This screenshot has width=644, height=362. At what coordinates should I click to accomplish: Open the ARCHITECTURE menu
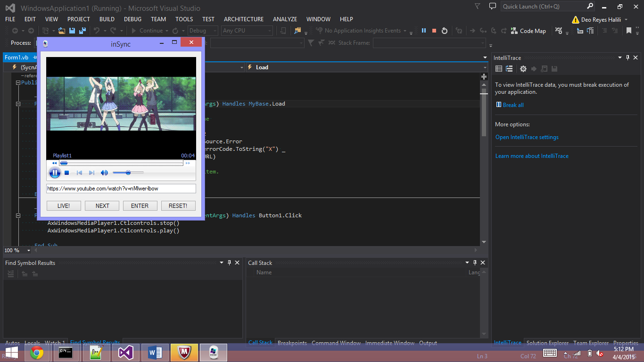pos(244,19)
